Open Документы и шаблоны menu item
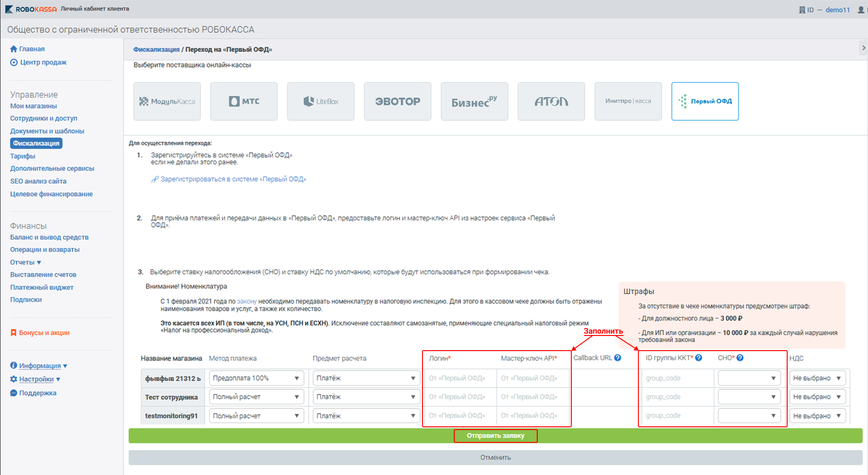868x475 pixels. click(47, 131)
